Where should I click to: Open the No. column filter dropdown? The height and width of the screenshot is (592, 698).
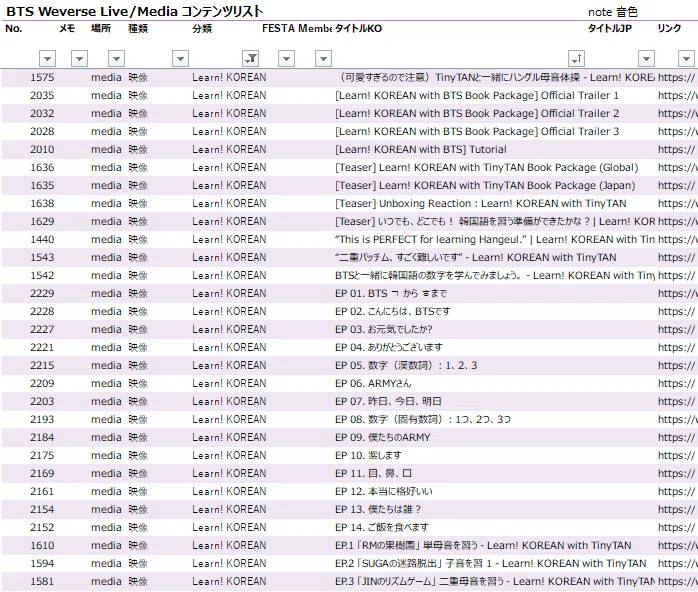pos(47,58)
